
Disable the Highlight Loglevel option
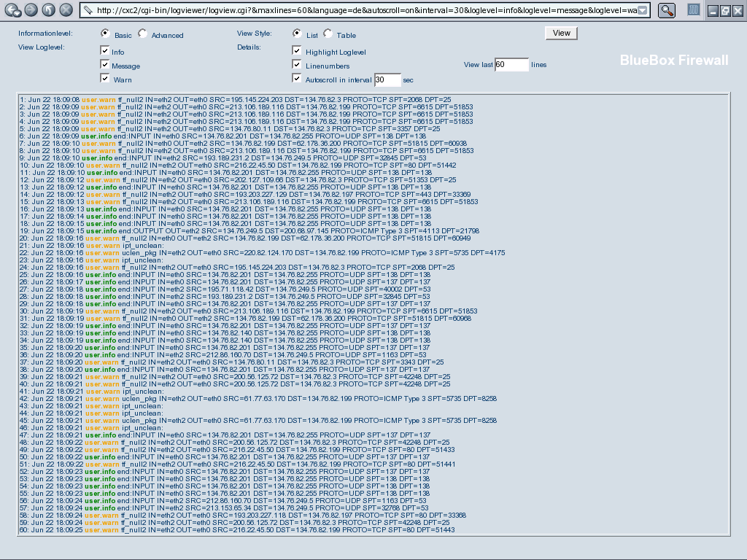(x=297, y=51)
